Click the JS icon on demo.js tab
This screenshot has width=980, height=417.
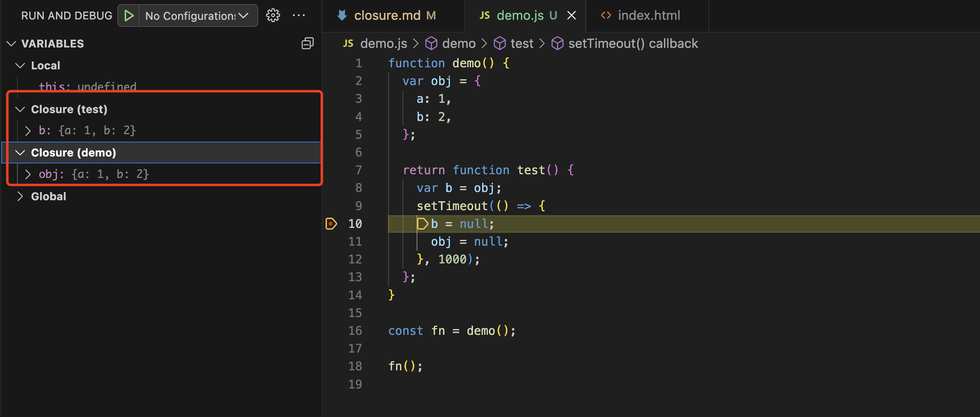[x=485, y=15]
